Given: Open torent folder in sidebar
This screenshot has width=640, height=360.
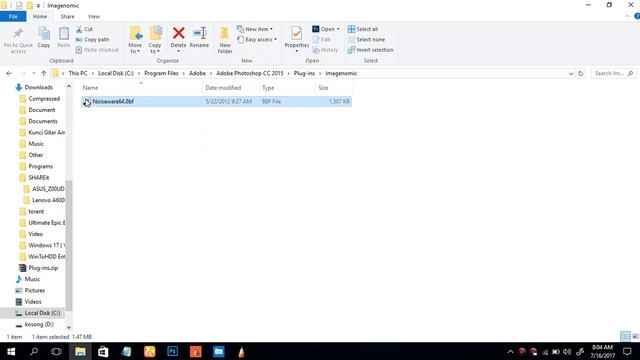Looking at the screenshot, I should (36, 211).
